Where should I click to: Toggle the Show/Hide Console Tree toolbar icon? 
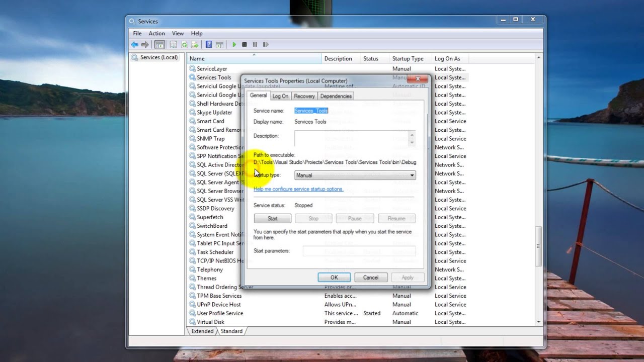point(159,45)
